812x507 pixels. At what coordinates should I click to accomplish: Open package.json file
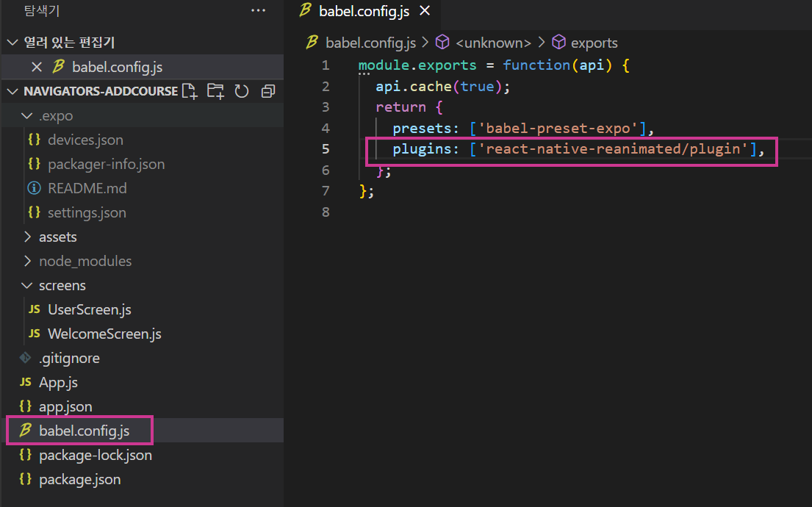click(80, 480)
